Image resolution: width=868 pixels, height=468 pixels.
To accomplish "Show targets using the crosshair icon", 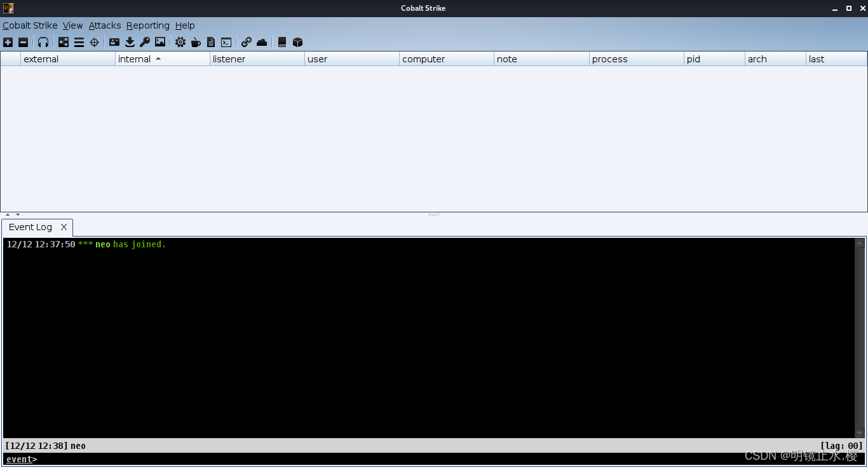I will click(94, 43).
